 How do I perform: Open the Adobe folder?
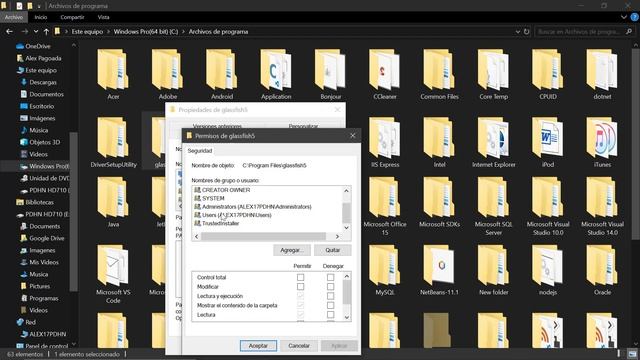pos(167,74)
